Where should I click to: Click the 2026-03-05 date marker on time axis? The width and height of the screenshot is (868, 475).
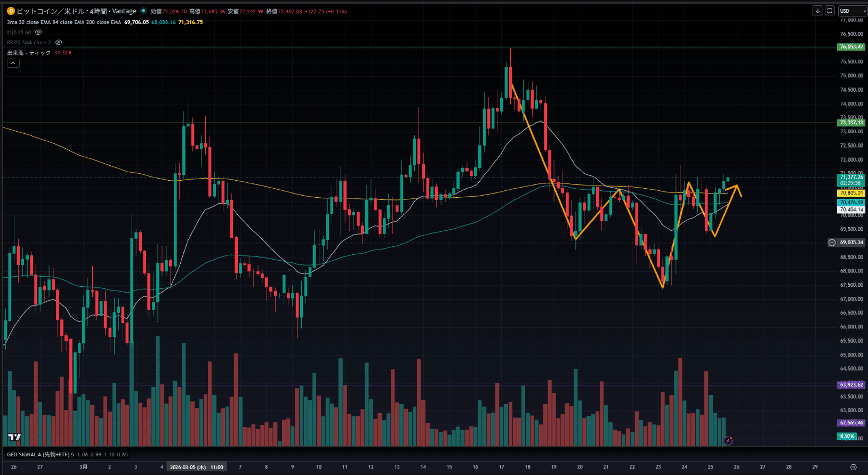[196, 467]
